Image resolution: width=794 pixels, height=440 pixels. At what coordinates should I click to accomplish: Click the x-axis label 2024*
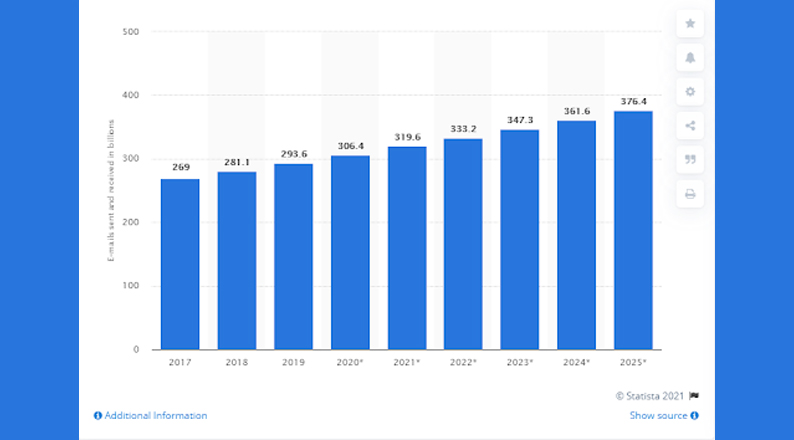577,363
